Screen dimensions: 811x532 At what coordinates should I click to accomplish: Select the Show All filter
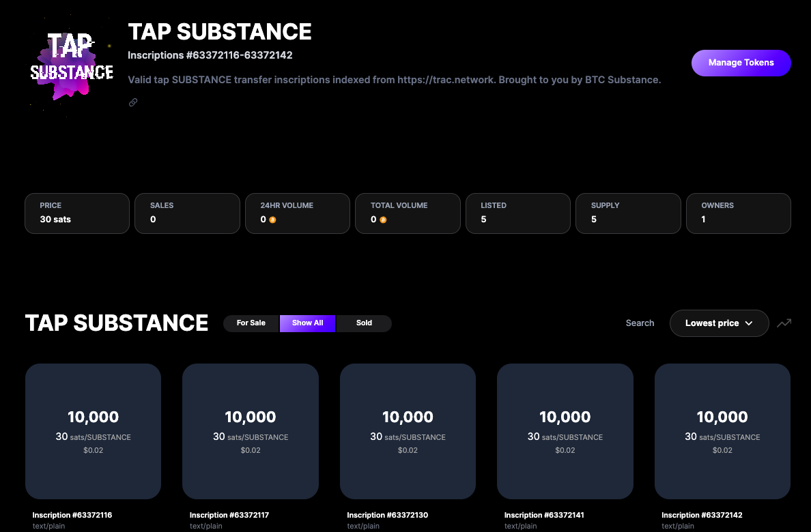307,323
